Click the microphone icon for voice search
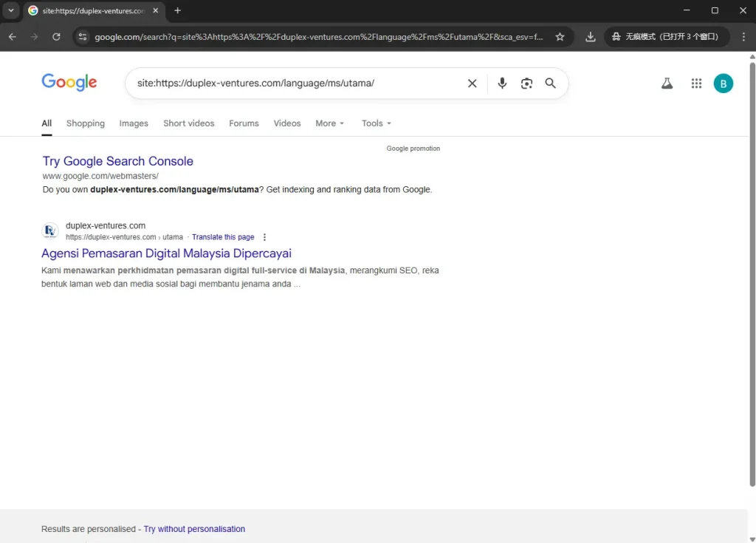756x543 pixels. (x=502, y=83)
